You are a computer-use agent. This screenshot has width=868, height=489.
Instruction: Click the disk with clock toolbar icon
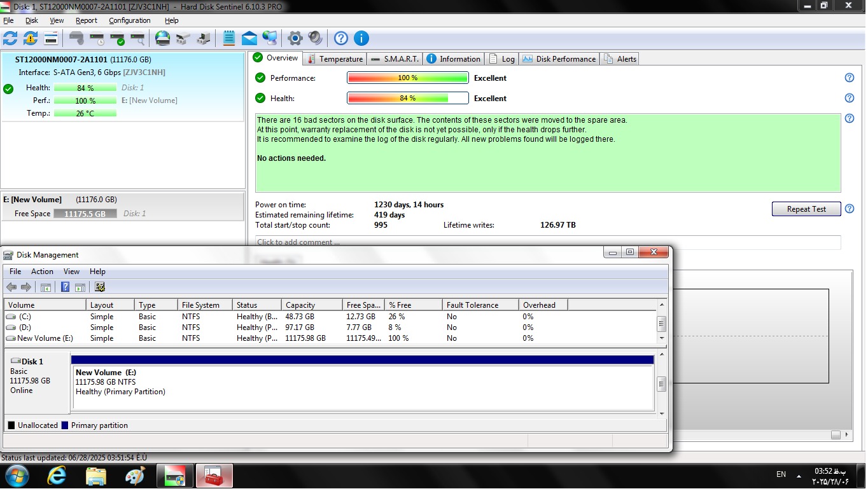click(x=97, y=38)
